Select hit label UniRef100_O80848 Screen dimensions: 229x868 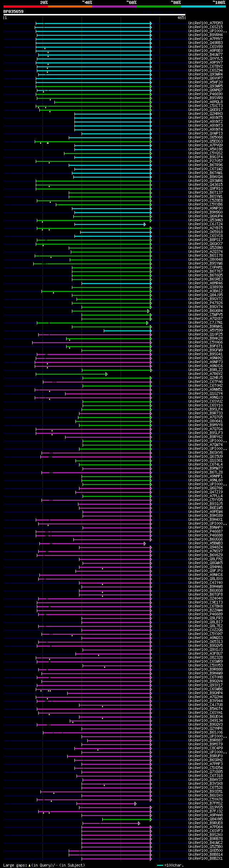(205, 260)
